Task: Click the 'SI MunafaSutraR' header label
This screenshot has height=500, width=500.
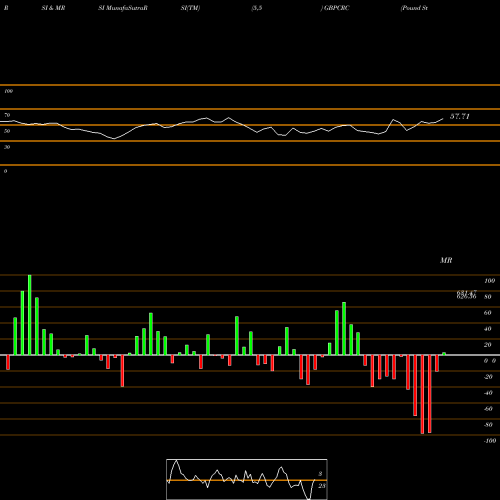Action: [x=123, y=8]
